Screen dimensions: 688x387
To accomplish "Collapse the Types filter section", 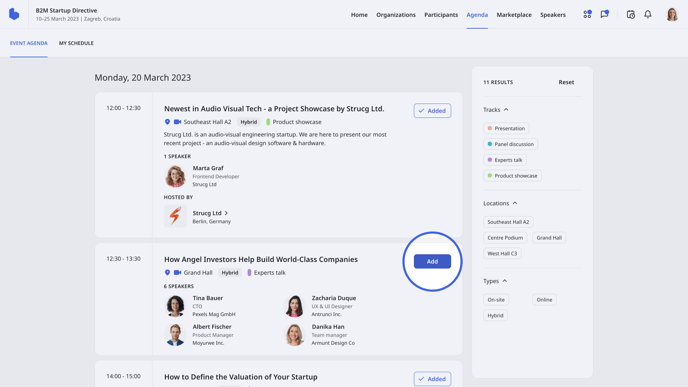I will click(495, 281).
